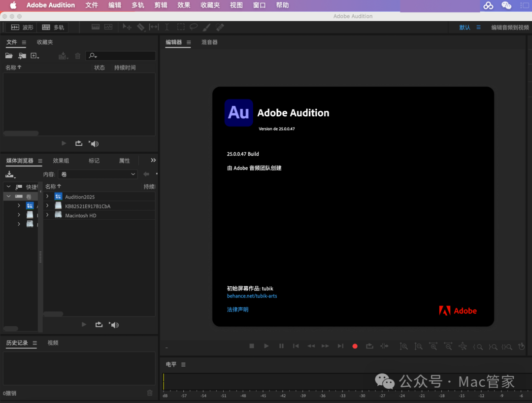
Task: Select the Move tool
Action: click(127, 27)
